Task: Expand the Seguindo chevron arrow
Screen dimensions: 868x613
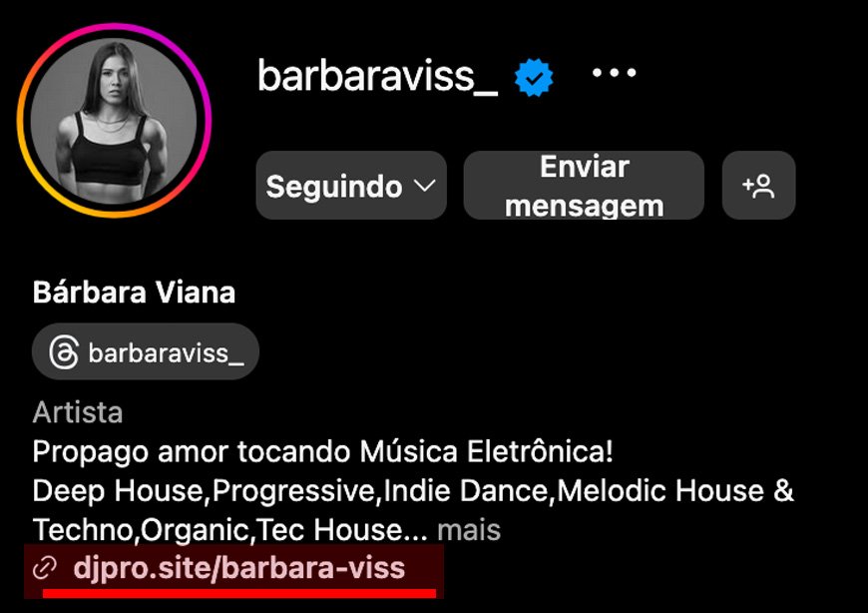Action: (x=425, y=186)
